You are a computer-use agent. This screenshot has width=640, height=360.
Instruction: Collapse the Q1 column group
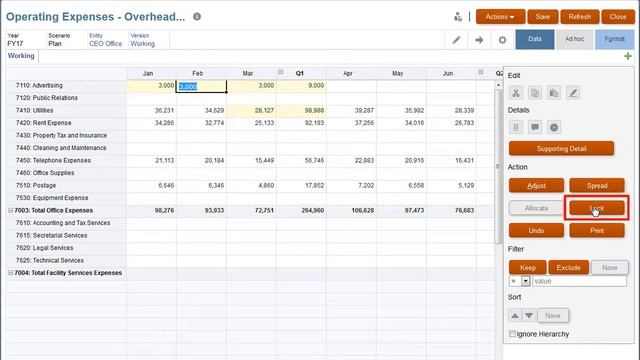[280, 72]
